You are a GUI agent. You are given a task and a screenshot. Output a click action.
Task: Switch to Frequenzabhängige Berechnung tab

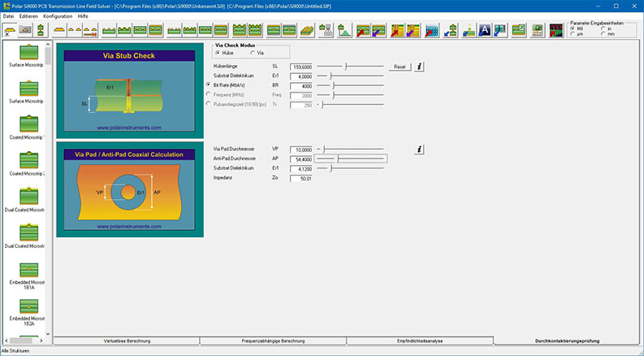273,341
